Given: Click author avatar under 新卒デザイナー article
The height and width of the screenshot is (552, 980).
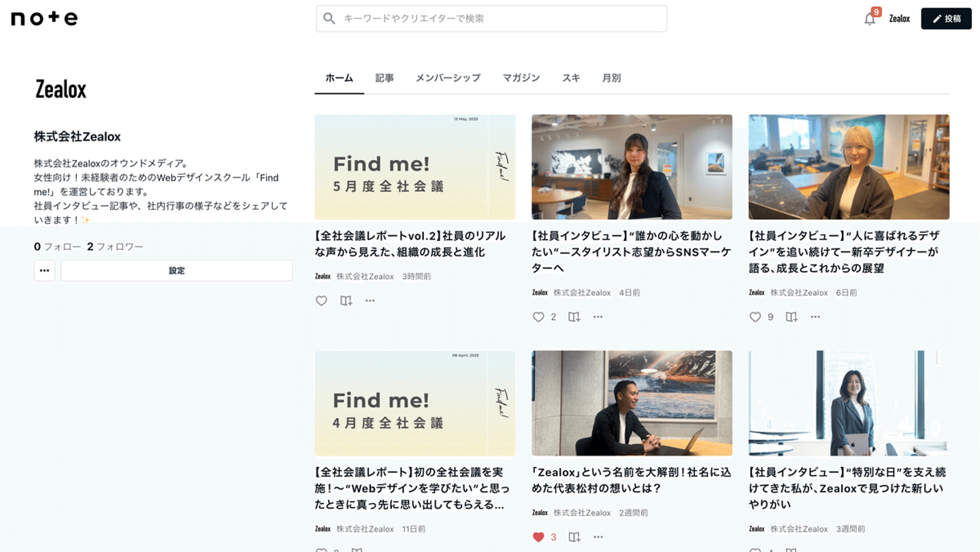Looking at the screenshot, I should click(x=757, y=293).
